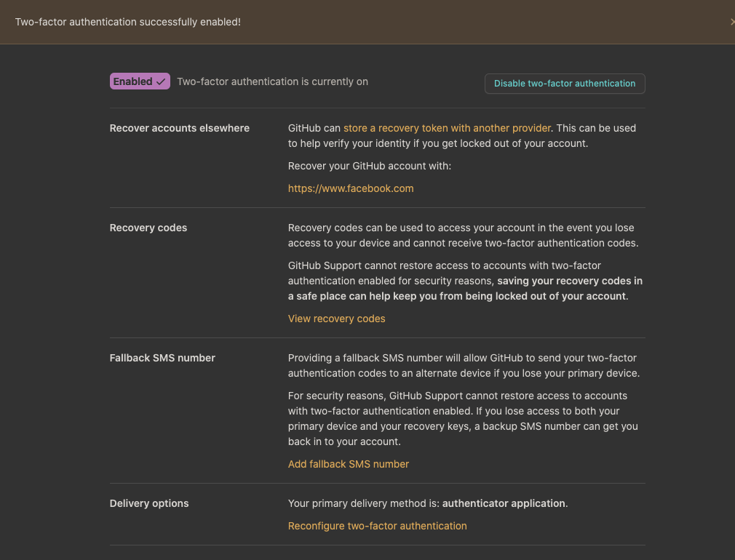
Task: Open Reconfigure two-factor authentication
Action: coord(377,525)
